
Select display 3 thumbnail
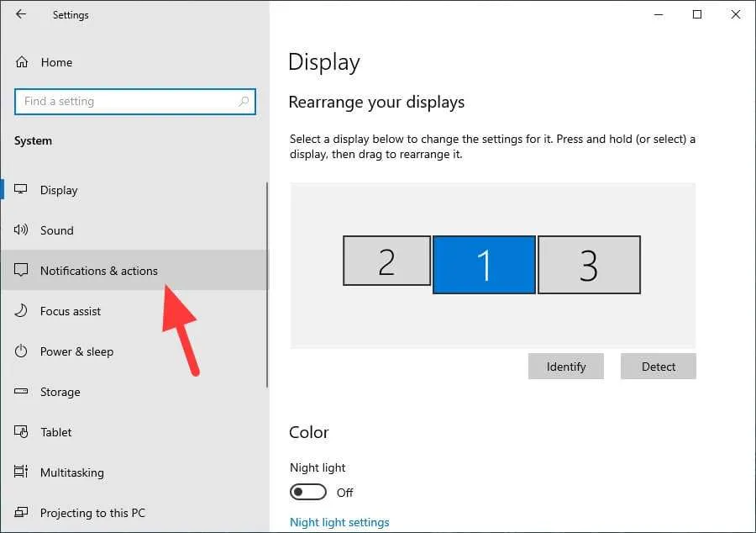(x=589, y=264)
